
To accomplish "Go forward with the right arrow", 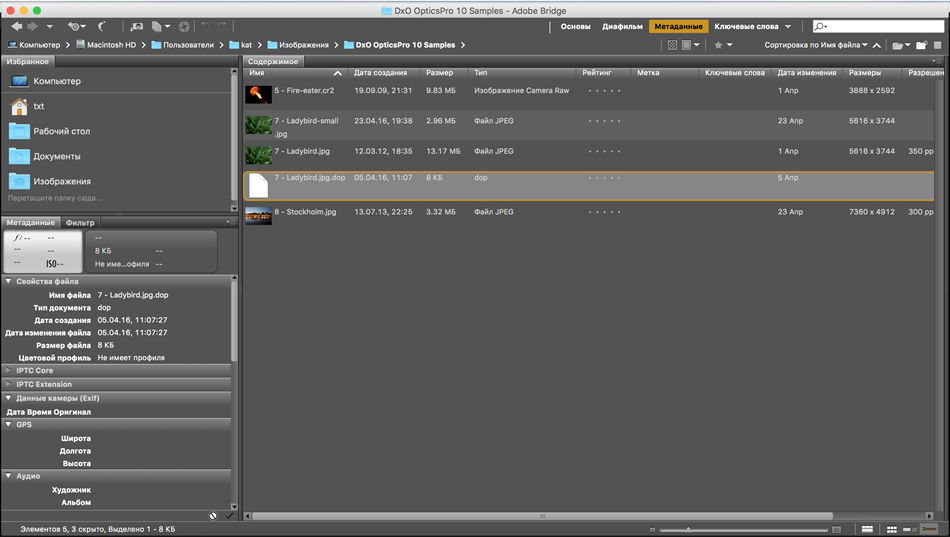I will (33, 26).
